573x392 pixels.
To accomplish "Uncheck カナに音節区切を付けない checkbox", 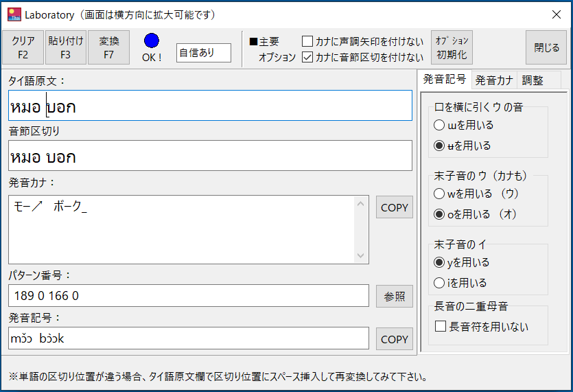I will [307, 57].
